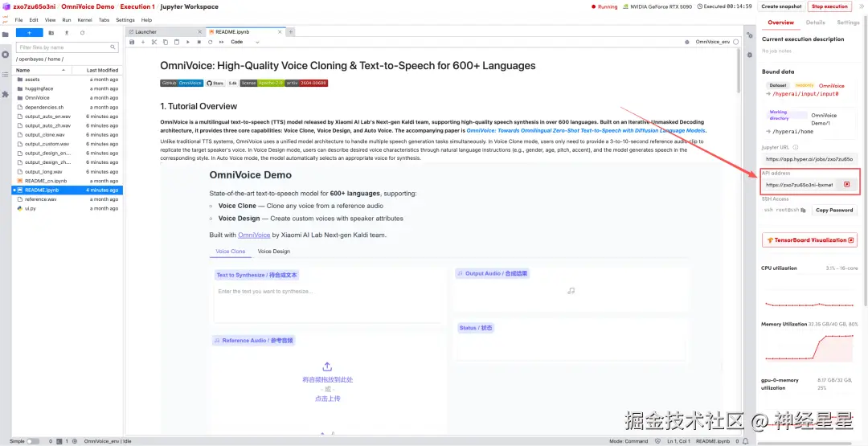Open the OmniVoice paper link
Image resolution: width=868 pixels, height=446 pixels.
tap(586, 131)
